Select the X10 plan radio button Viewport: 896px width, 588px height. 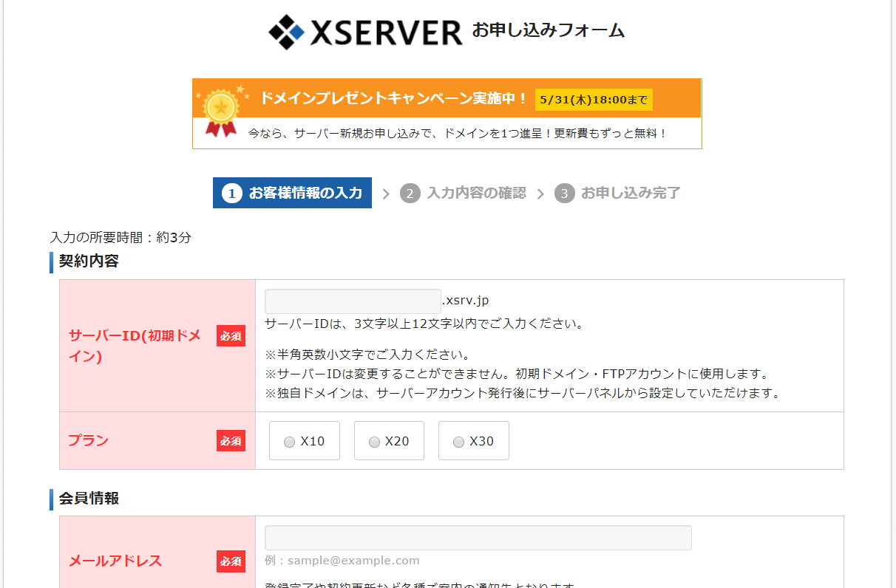coord(289,442)
